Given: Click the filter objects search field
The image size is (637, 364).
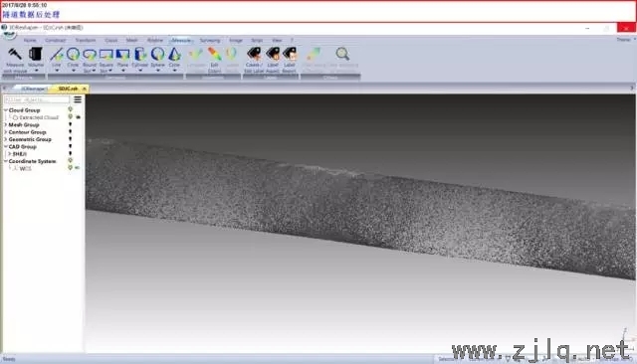Looking at the screenshot, I should 37,99.
